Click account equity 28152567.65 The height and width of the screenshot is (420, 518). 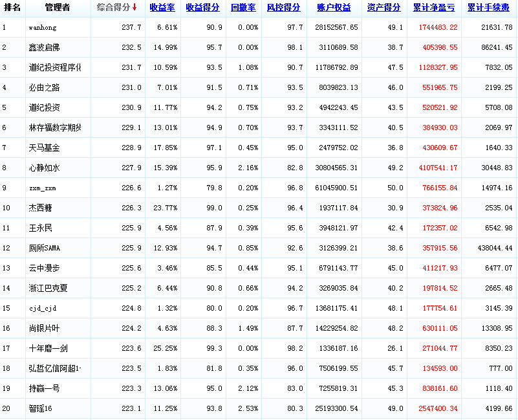pos(336,27)
